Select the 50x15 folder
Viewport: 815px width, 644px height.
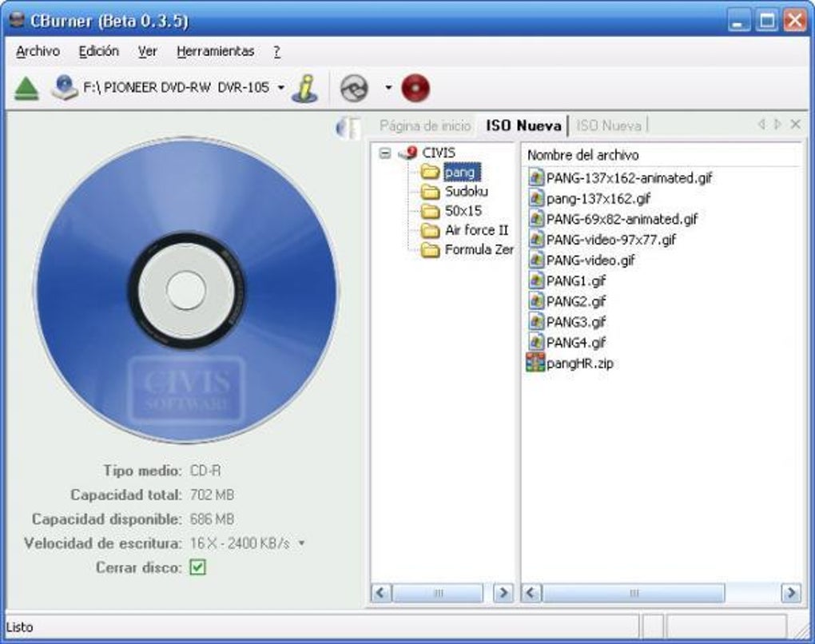coord(463,210)
